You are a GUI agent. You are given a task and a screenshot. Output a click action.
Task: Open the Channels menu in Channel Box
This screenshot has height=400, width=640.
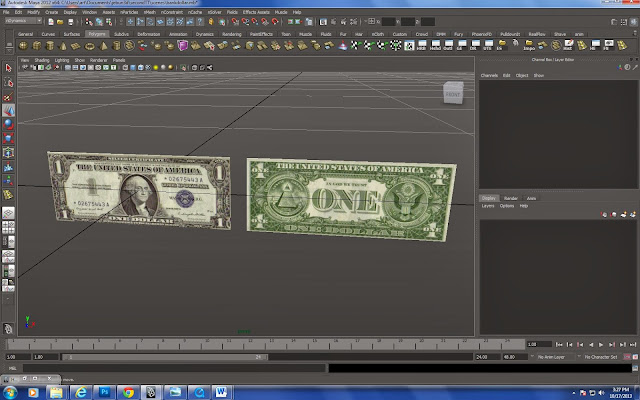click(489, 76)
